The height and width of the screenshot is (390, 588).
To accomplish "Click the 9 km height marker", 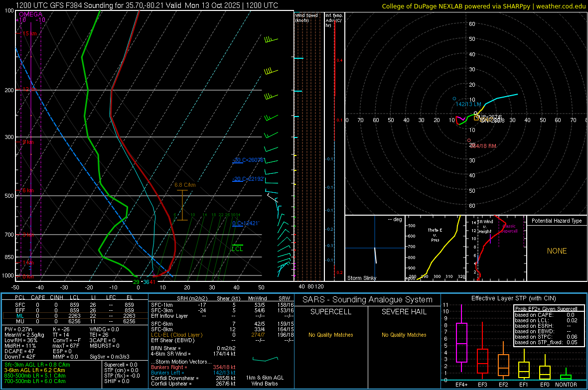I will click(x=28, y=142).
